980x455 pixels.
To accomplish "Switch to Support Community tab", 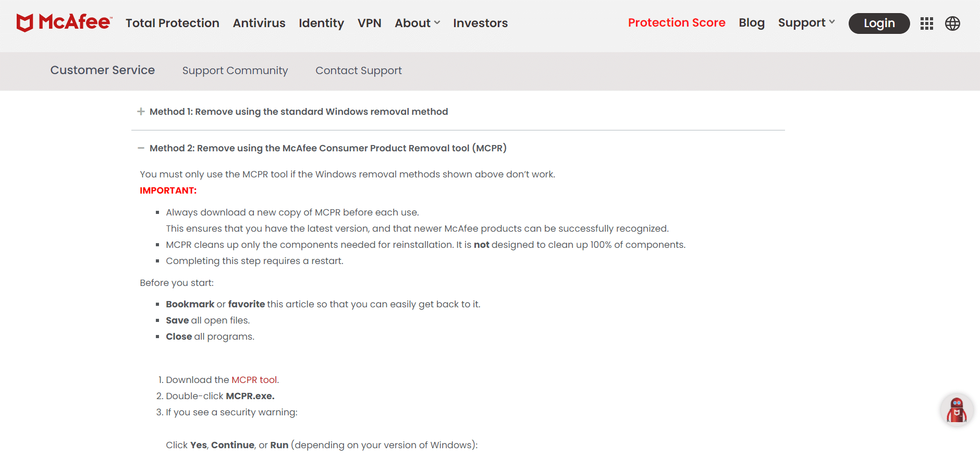I will (x=235, y=70).
